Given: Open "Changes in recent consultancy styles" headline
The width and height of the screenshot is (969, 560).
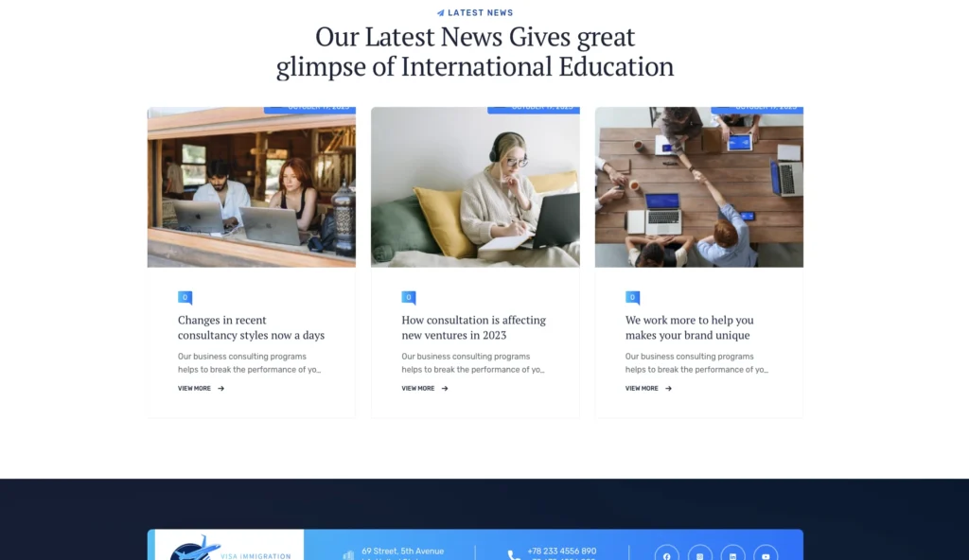Looking at the screenshot, I should point(251,327).
